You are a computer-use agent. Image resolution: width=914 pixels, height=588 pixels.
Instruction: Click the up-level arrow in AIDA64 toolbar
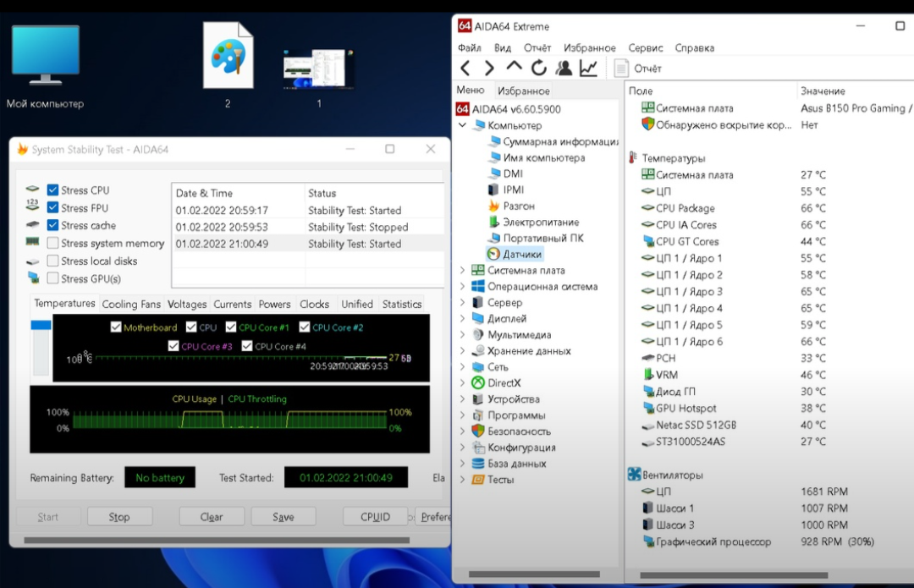514,67
